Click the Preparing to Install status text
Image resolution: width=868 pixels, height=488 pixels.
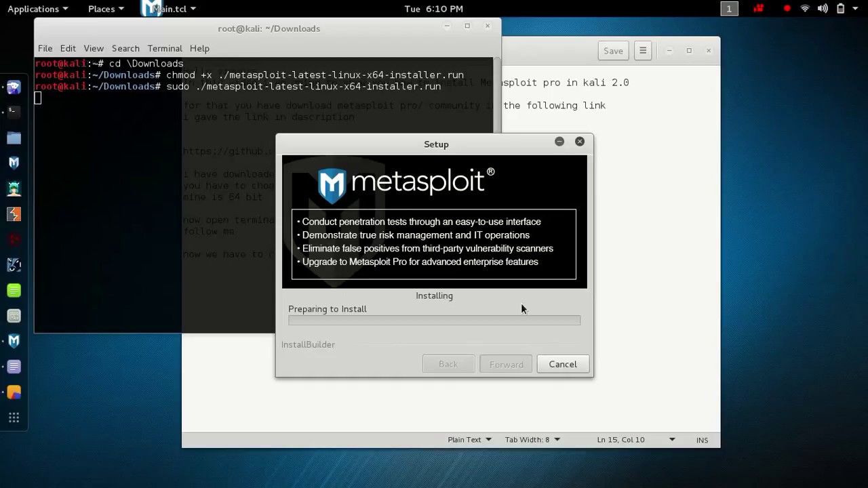pos(328,308)
